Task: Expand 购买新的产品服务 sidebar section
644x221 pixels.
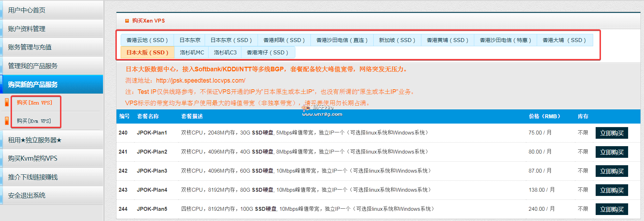Action: [x=33, y=84]
